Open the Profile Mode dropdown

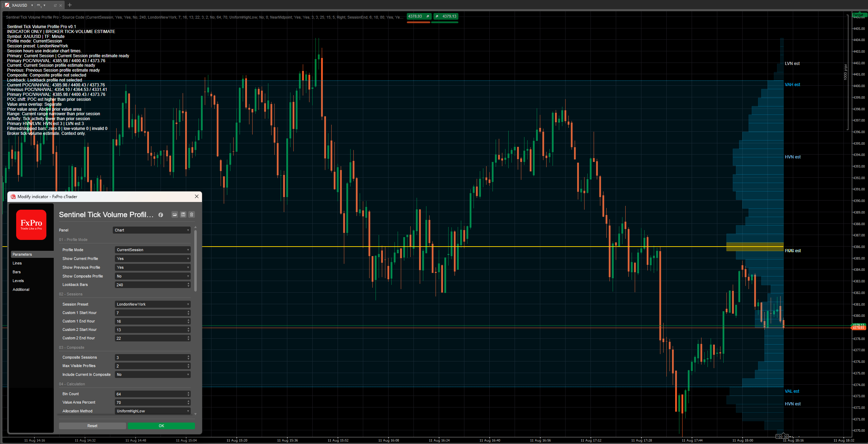click(x=152, y=250)
